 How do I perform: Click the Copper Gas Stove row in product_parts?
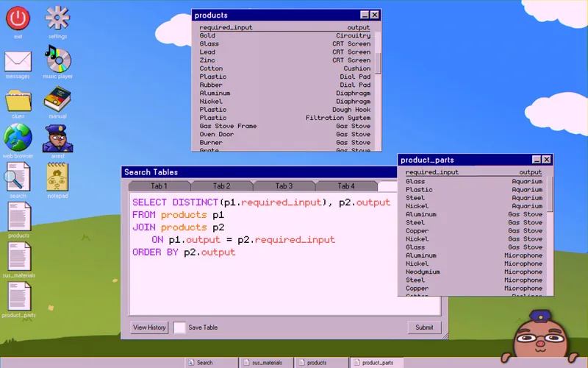(x=474, y=231)
